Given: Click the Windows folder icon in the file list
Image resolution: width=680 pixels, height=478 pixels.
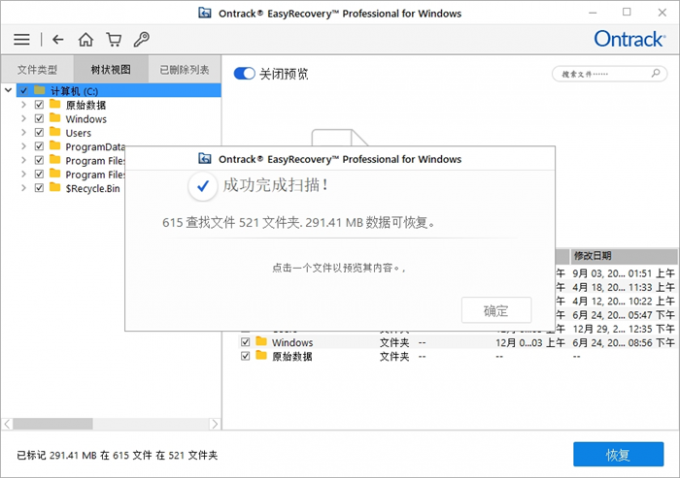Looking at the screenshot, I should [261, 342].
